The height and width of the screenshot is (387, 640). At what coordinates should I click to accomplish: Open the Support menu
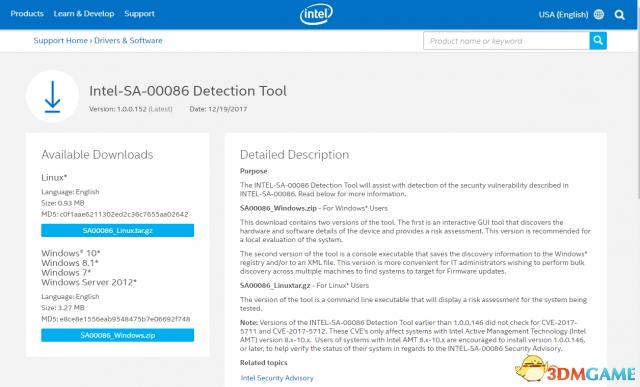[139, 13]
